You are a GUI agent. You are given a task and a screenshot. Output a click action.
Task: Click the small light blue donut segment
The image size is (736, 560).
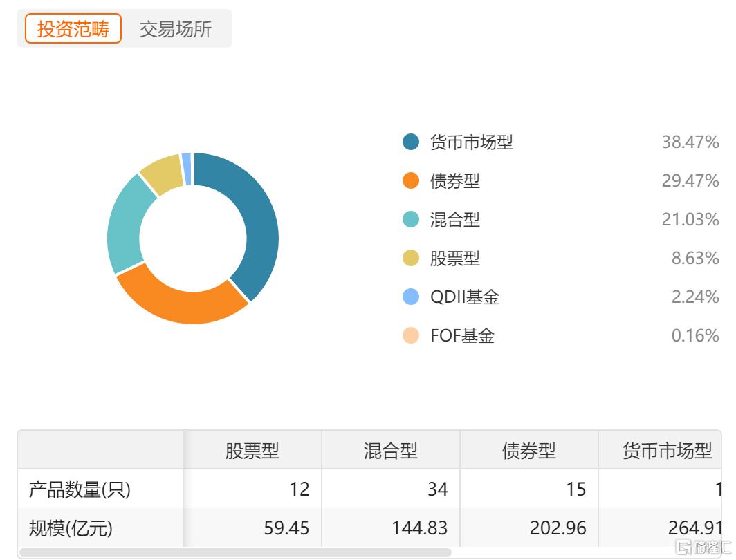tap(187, 169)
